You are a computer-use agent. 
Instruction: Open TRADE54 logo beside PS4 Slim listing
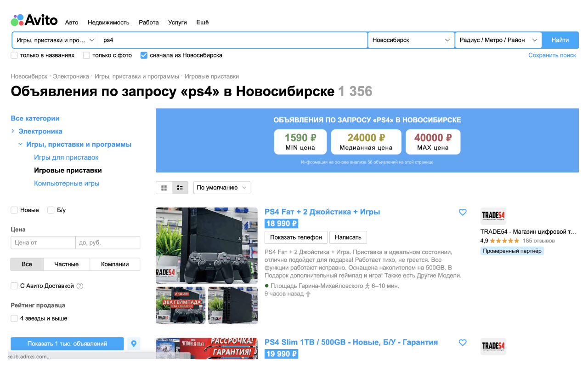click(x=493, y=346)
